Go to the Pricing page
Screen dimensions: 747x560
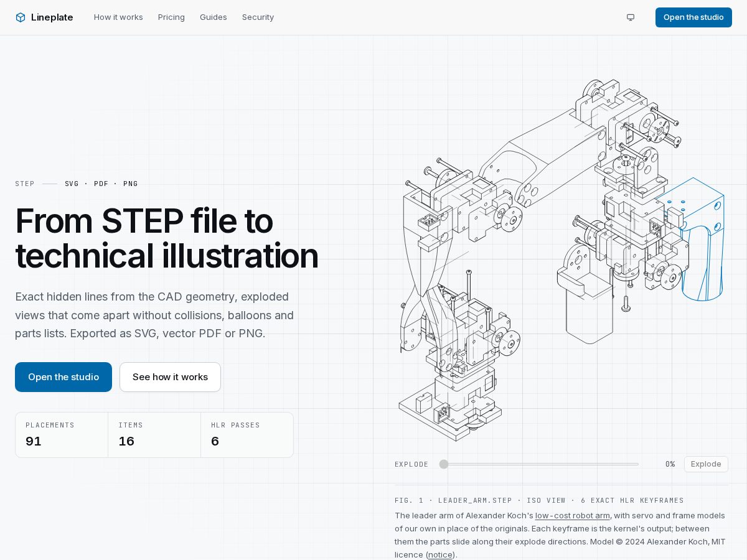pyautogui.click(x=171, y=17)
